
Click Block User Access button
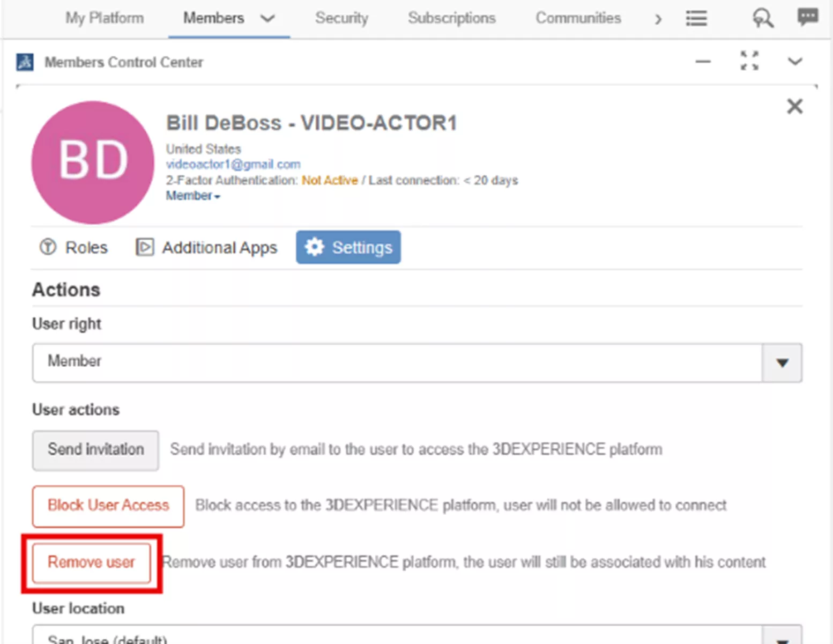[108, 506]
